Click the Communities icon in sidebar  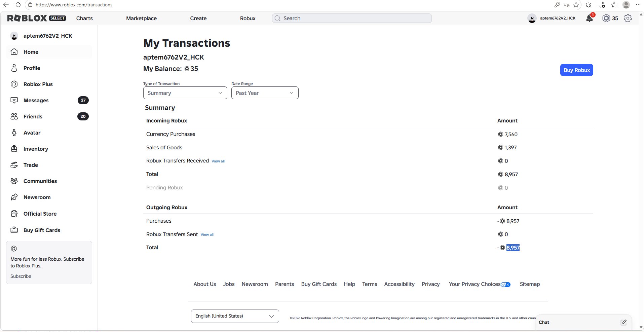pos(14,181)
